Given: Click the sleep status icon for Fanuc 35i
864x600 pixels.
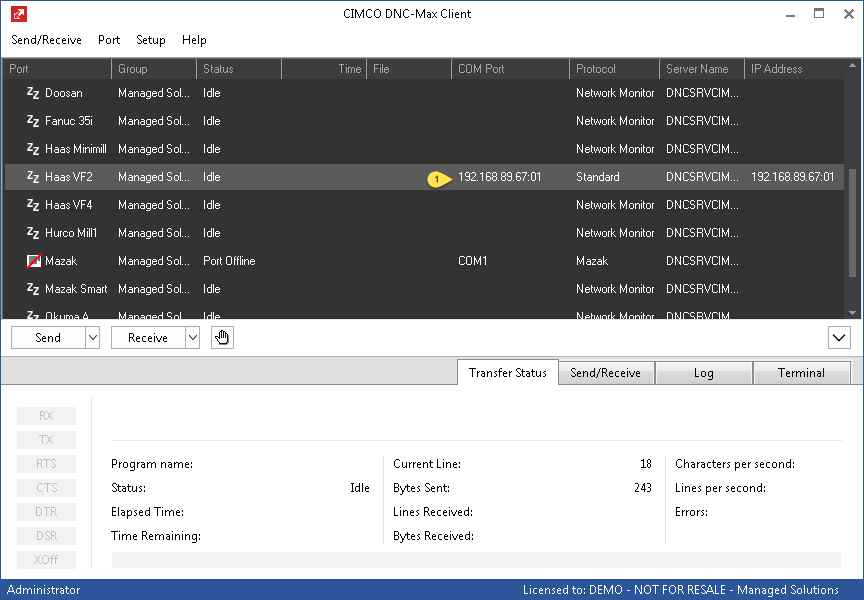Looking at the screenshot, I should click(x=33, y=121).
